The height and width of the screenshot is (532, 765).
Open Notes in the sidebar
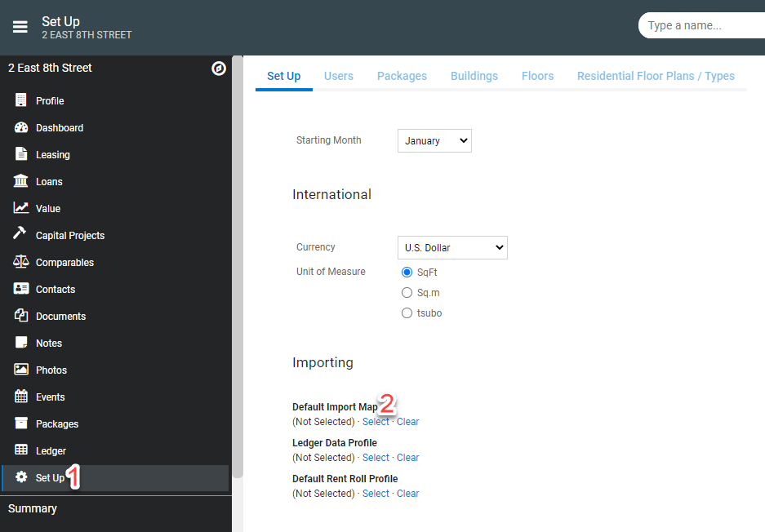(49, 344)
